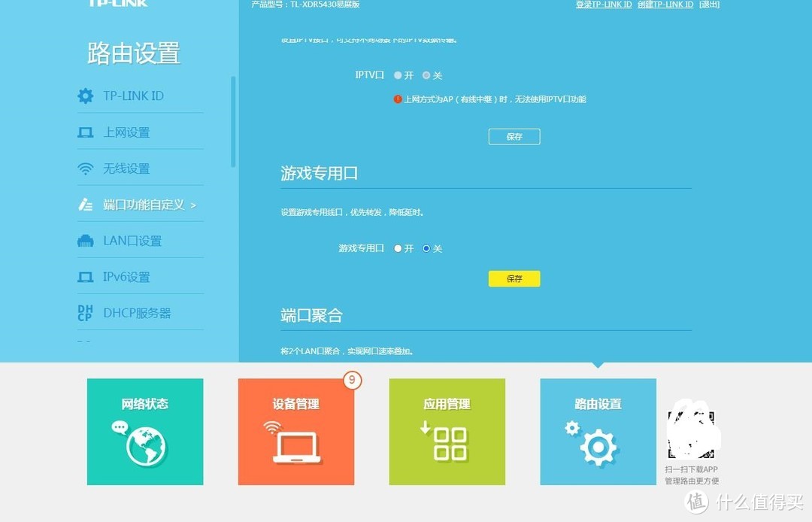The width and height of the screenshot is (812, 522).
Task: Save game port settings with yellow 保存 button
Action: point(514,278)
